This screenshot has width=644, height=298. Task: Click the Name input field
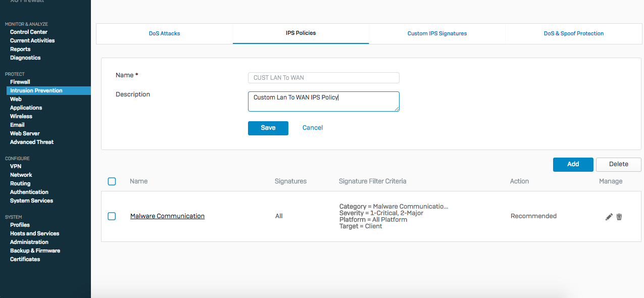click(x=324, y=78)
